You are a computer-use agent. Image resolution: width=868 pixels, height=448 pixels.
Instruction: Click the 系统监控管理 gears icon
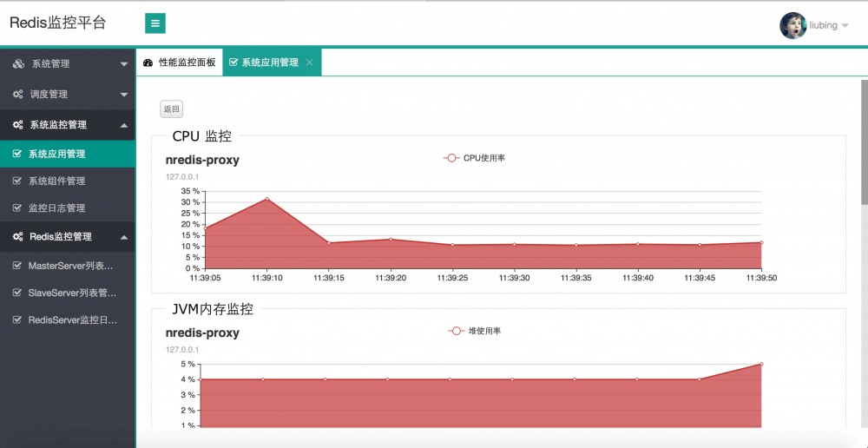(17, 125)
